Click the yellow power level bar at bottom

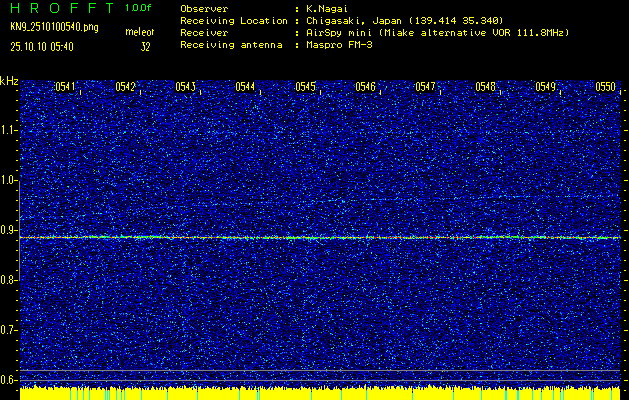pyautogui.click(x=314, y=393)
